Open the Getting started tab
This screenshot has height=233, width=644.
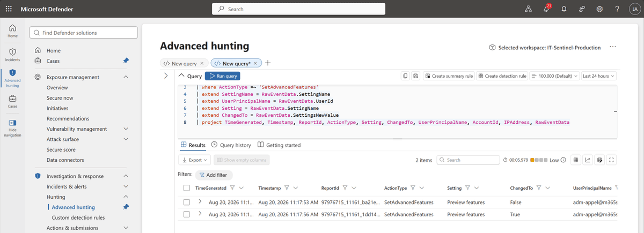[279, 145]
